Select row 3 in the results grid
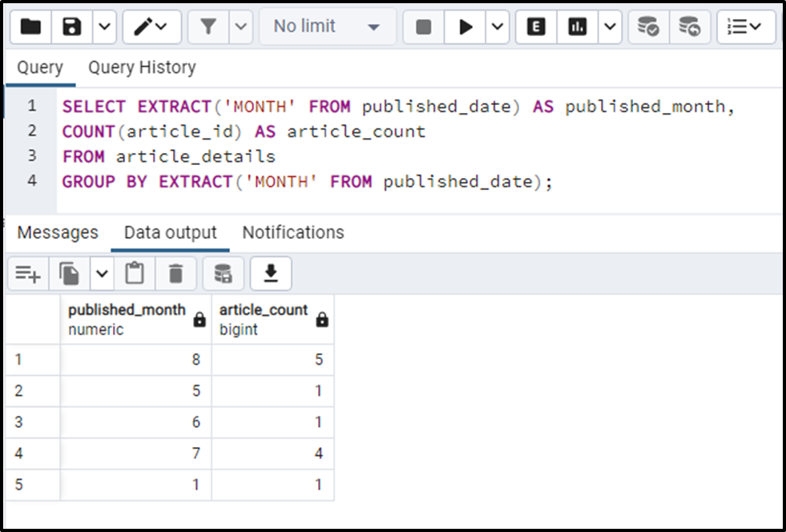This screenshot has width=786, height=532. [18, 422]
